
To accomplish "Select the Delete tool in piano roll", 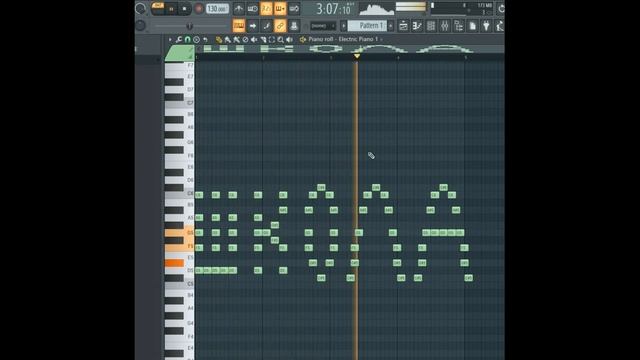I will click(x=245, y=40).
